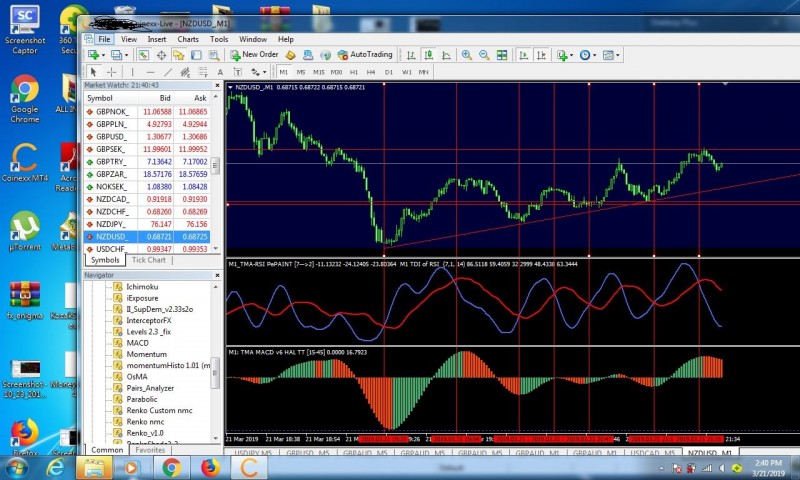Screen dimensions: 800x480
Task: Launch the MetaEditor yellow diamond icon
Action: 290,55
